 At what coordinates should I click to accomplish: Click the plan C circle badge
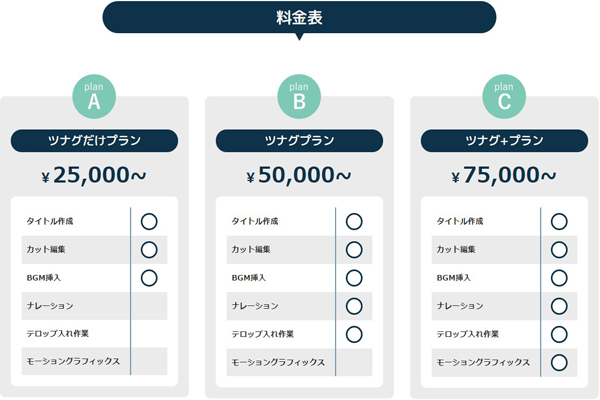[504, 97]
